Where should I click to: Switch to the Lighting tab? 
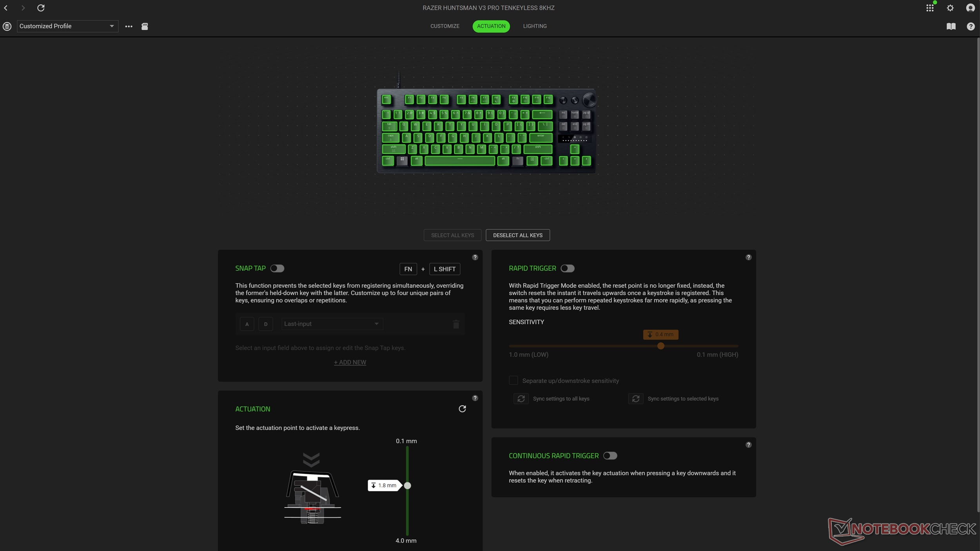[535, 26]
